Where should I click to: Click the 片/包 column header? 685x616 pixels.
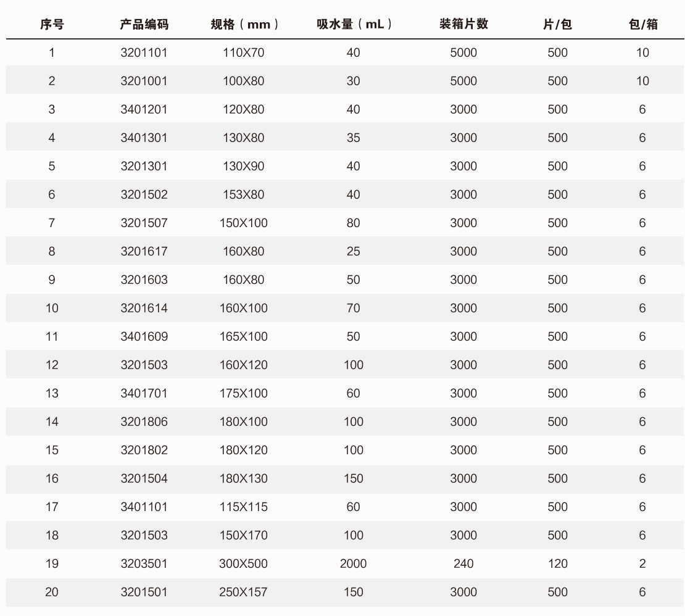click(557, 24)
